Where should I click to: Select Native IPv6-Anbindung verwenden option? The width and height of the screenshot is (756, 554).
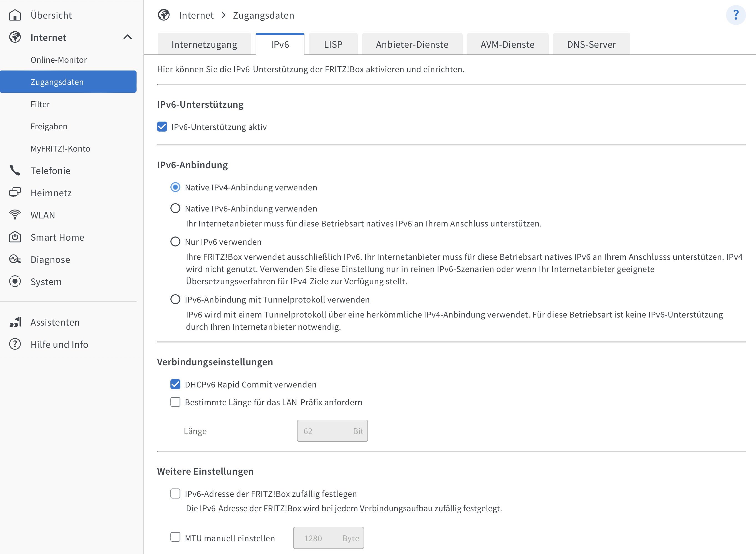pos(175,208)
